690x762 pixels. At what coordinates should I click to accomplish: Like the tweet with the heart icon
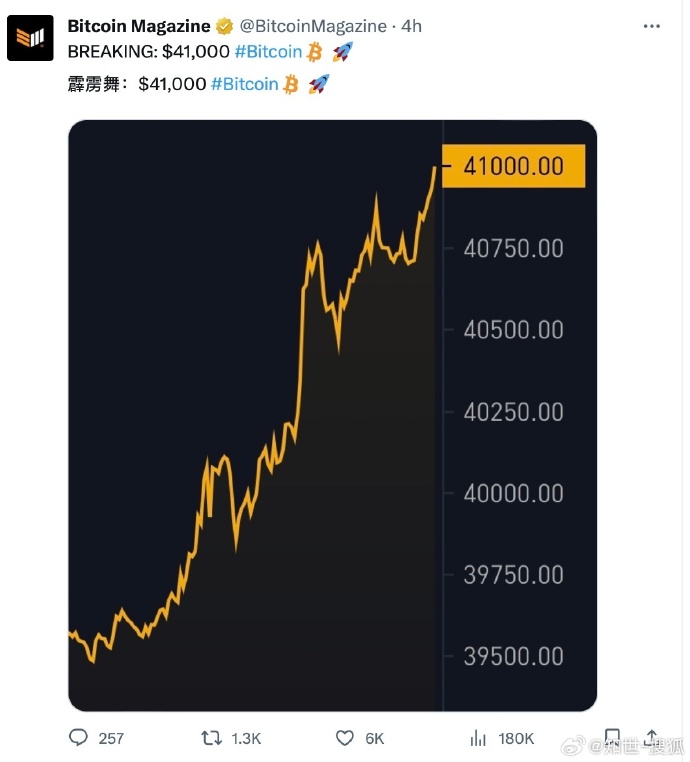tap(345, 738)
